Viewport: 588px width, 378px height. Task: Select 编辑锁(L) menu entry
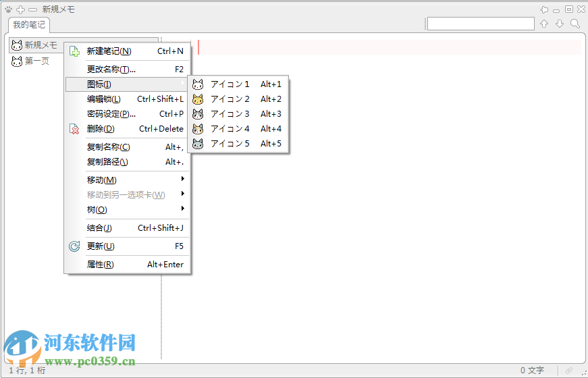click(127, 99)
